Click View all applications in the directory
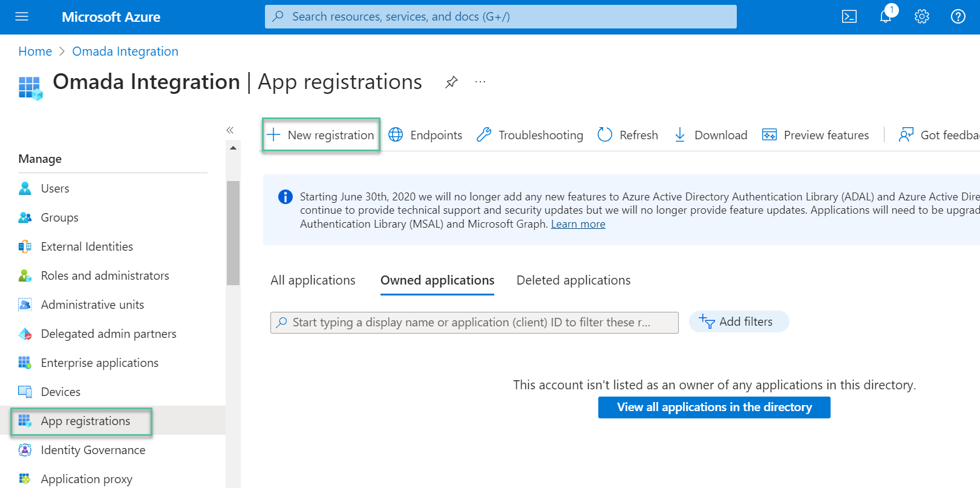 [x=714, y=407]
